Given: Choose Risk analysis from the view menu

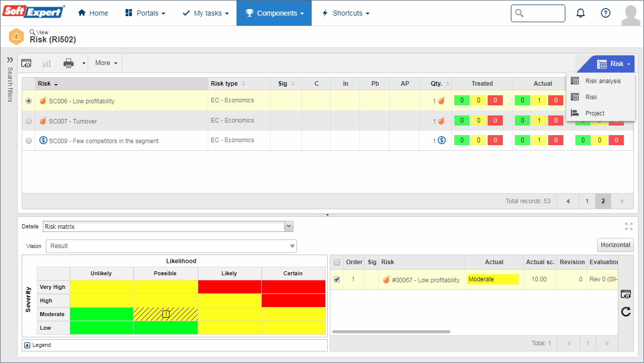Looking at the screenshot, I should [x=603, y=81].
